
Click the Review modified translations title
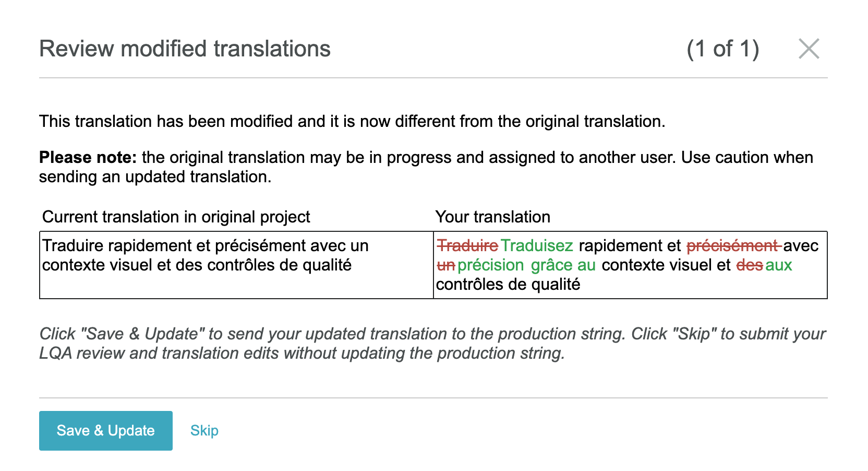pyautogui.click(x=185, y=49)
